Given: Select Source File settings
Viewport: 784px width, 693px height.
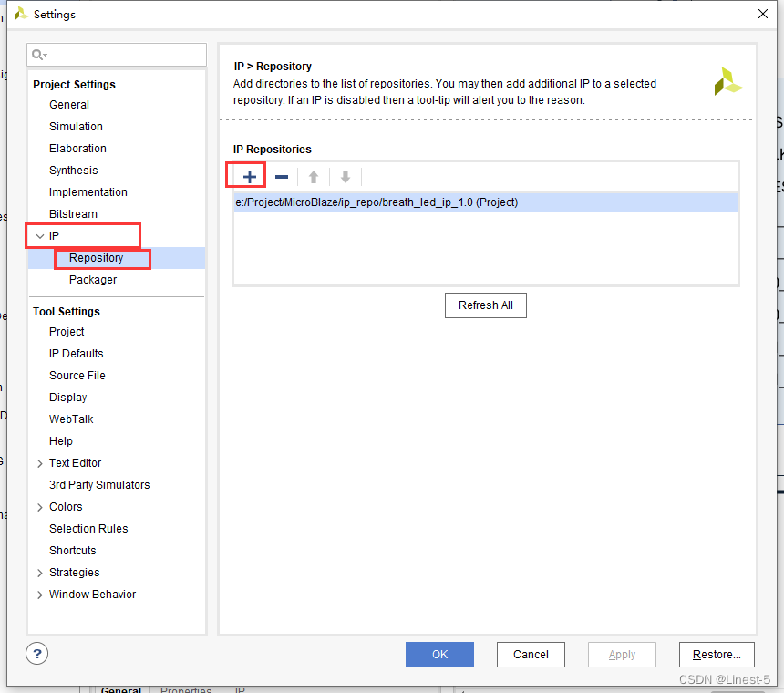Looking at the screenshot, I should [77, 376].
